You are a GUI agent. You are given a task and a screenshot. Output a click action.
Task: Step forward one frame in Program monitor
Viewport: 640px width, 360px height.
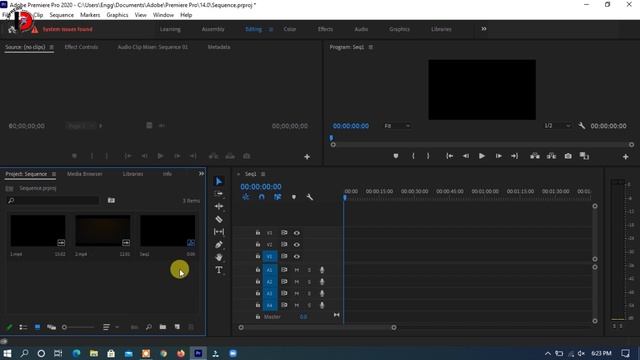tap(498, 156)
